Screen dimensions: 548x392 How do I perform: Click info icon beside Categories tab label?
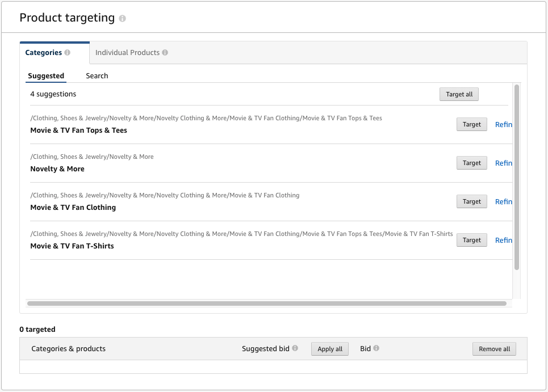68,53
